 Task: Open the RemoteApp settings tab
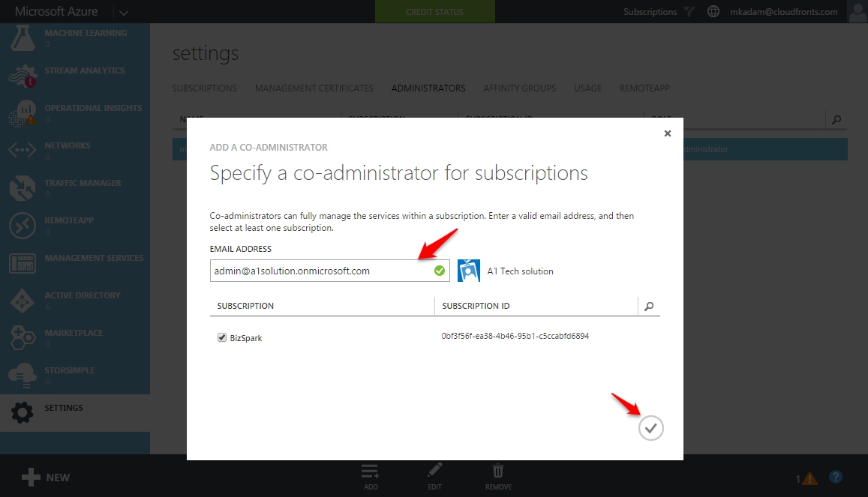click(x=644, y=88)
